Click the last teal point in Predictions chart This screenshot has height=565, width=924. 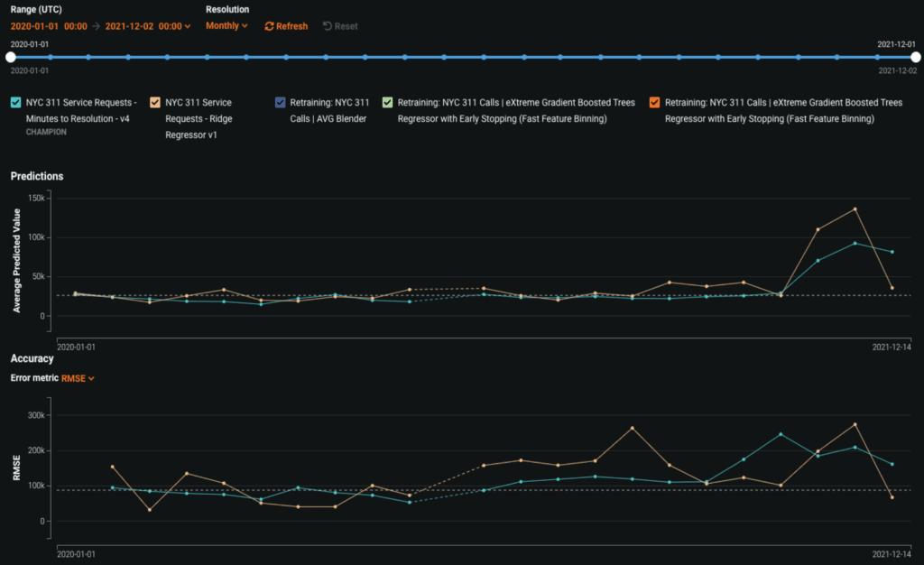click(x=892, y=252)
